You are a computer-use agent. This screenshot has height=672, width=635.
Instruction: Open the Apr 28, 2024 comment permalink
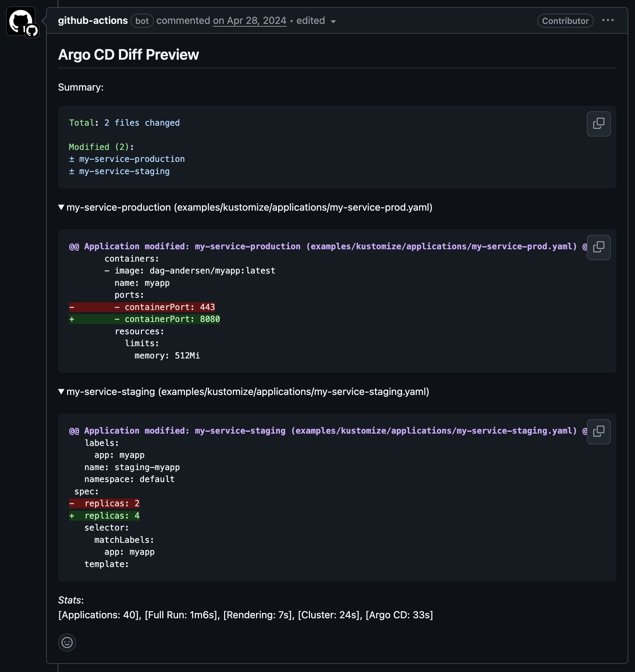[x=249, y=21]
